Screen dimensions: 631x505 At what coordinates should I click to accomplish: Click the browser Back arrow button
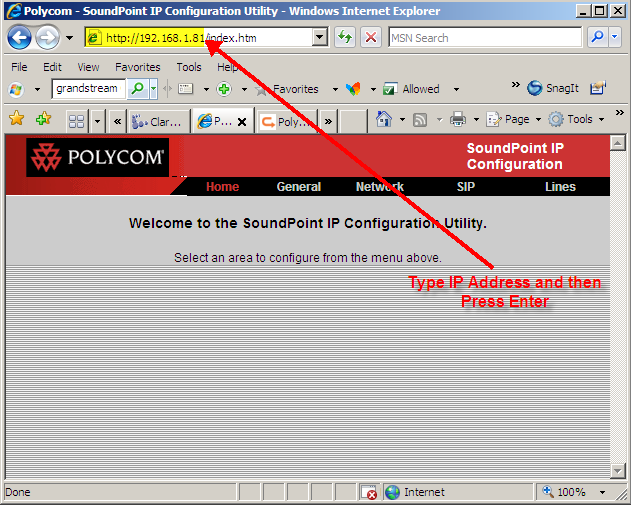(x=19, y=37)
